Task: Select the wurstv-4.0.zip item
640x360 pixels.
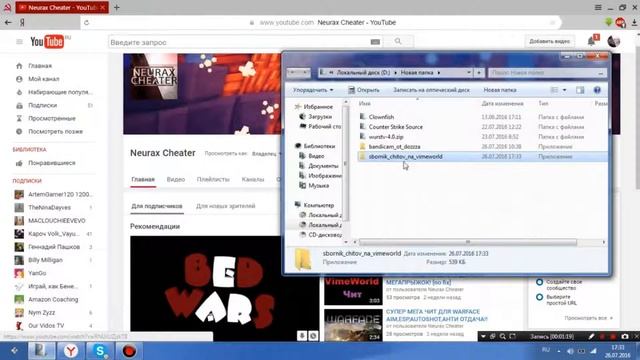Action: point(386,137)
